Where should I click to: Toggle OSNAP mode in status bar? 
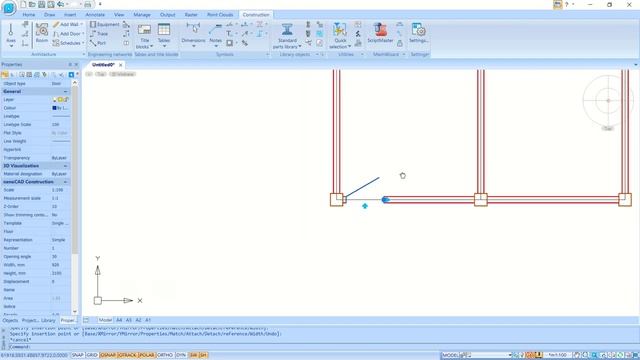point(108,356)
